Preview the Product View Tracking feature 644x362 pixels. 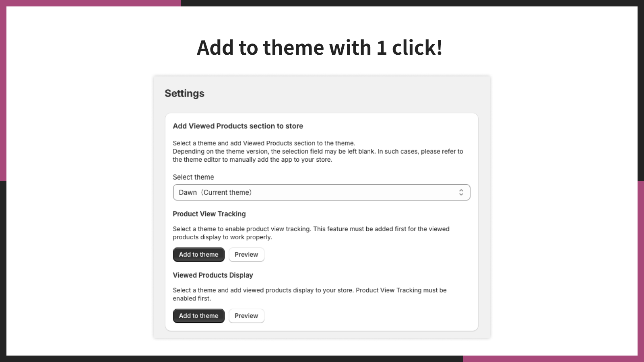246,254
